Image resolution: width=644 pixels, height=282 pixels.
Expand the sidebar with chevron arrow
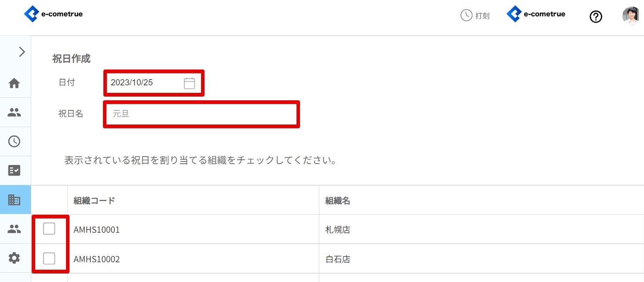pyautogui.click(x=22, y=52)
